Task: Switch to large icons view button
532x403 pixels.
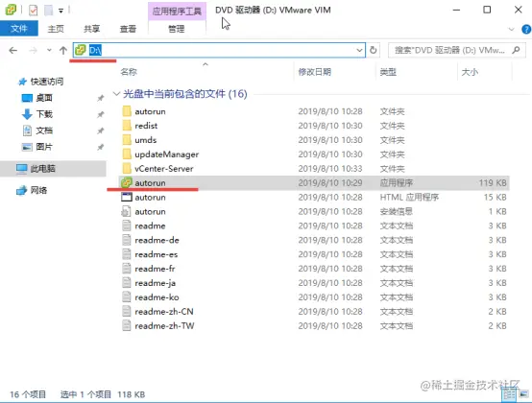Action: [x=524, y=394]
